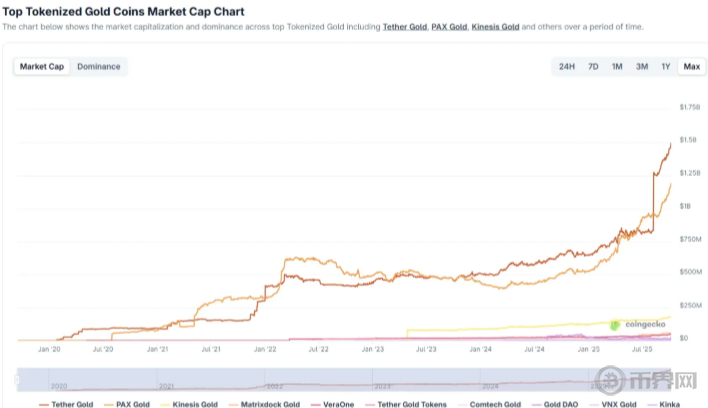Open the Tether Gold link in description
The width and height of the screenshot is (708, 408).
[x=404, y=27]
